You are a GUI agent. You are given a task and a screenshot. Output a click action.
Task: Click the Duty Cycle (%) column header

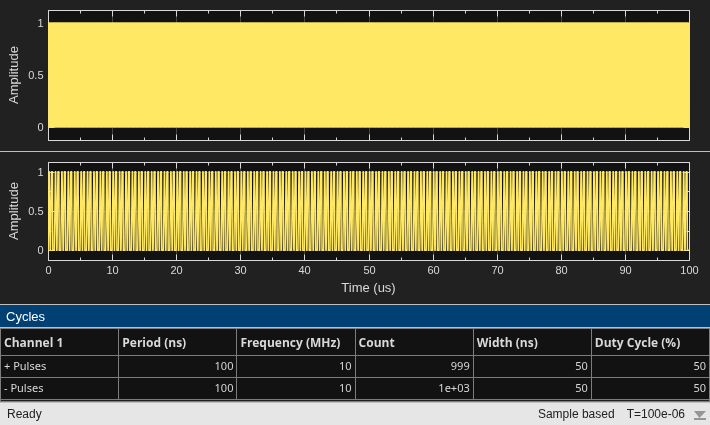click(x=650, y=343)
